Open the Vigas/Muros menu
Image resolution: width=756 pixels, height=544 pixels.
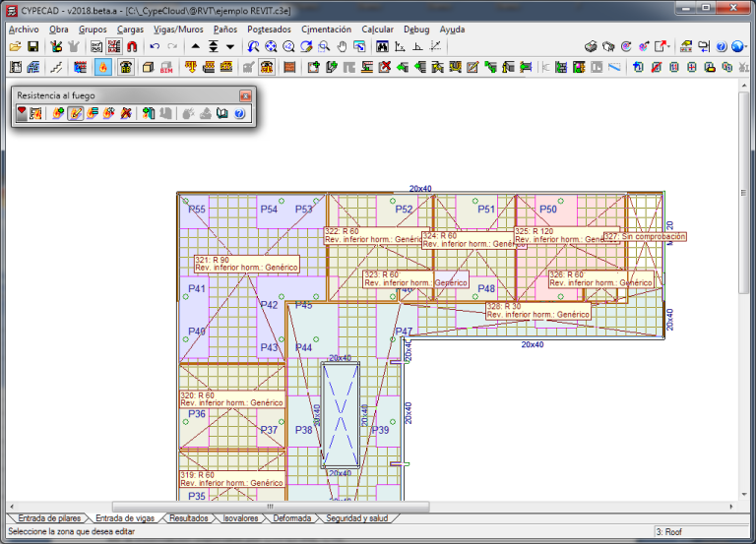click(178, 30)
